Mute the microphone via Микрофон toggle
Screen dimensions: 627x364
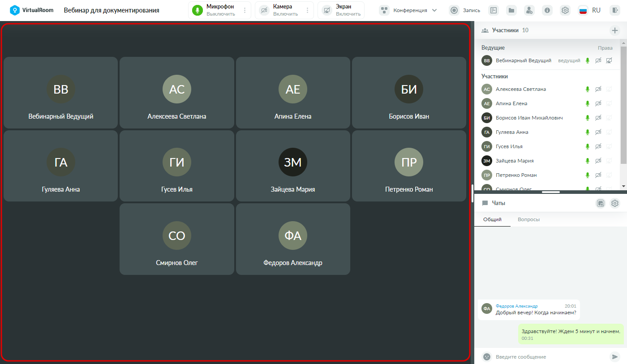click(215, 10)
